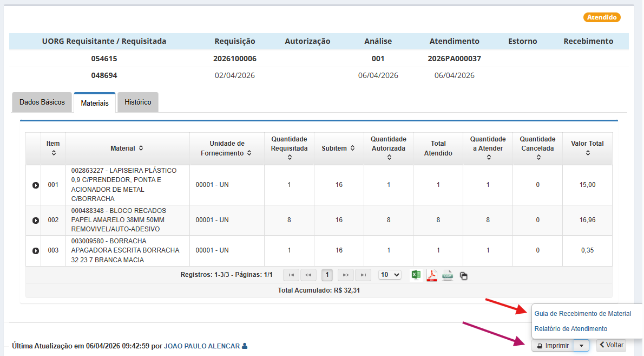The image size is (644, 356).
Task: Open rows-per-page dropdown showing 10
Action: [390, 275]
